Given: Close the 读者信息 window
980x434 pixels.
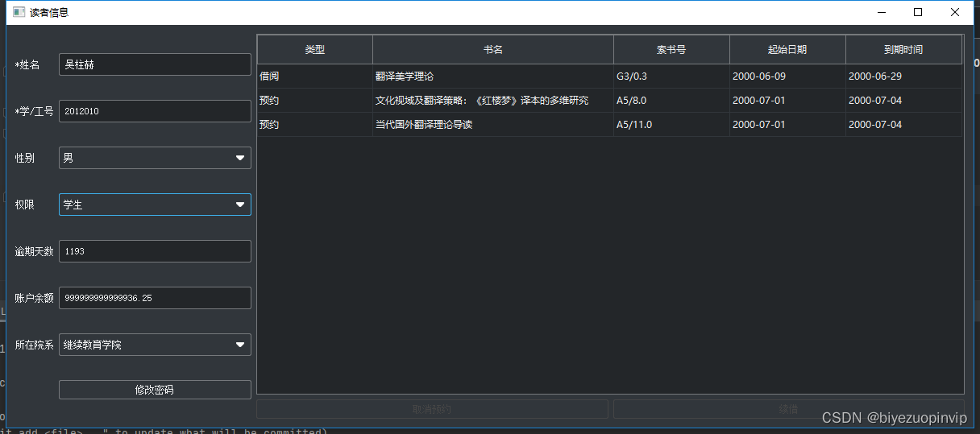Looking at the screenshot, I should (955, 12).
